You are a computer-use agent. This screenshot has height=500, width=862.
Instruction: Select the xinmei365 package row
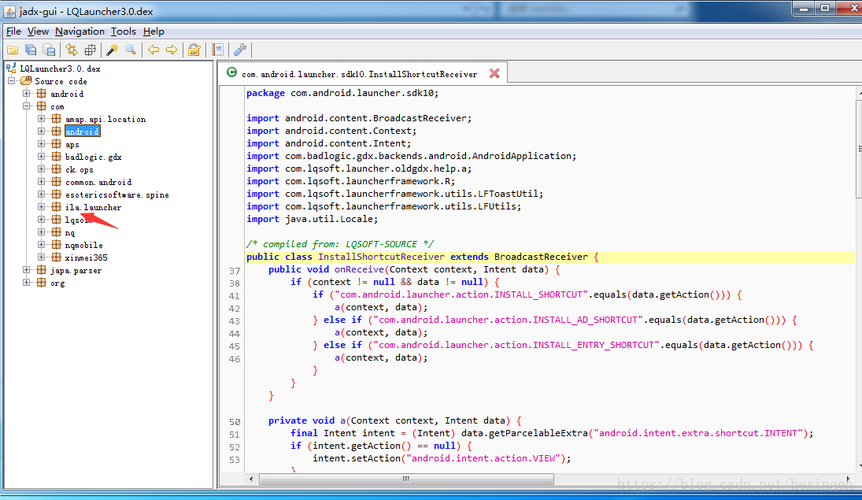point(86,258)
